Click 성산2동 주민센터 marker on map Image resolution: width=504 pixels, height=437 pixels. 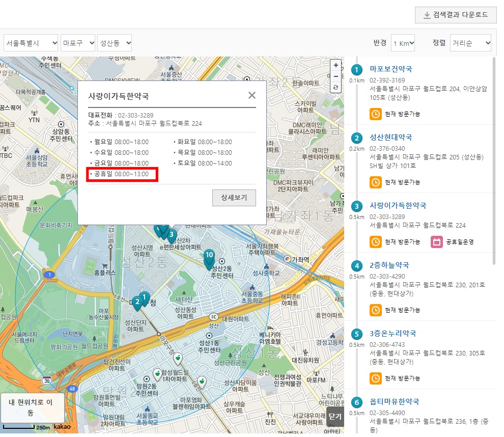222,261
